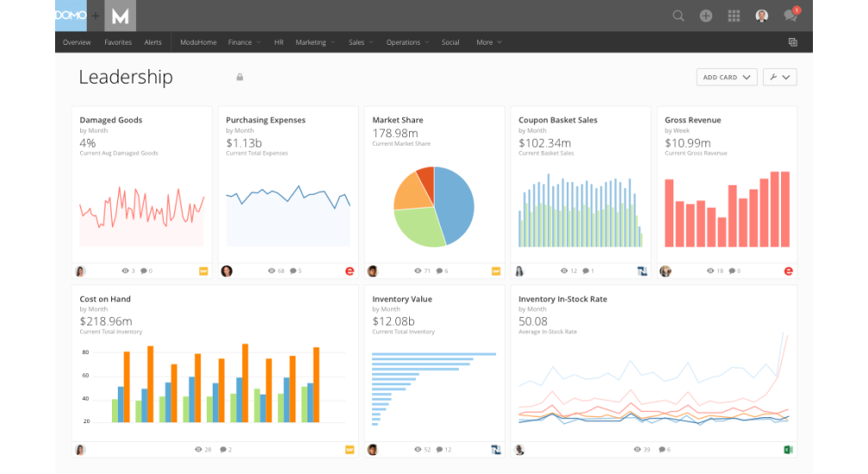
Task: Open the Coupon Basket Sales card title
Action: [x=558, y=120]
